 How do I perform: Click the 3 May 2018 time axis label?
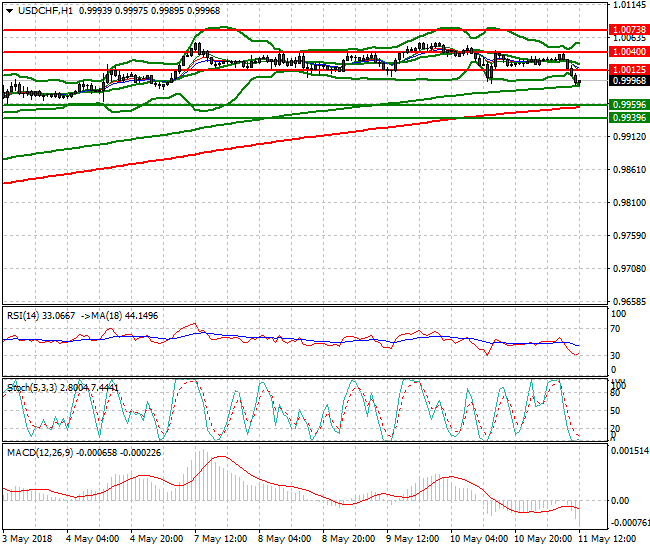[x=27, y=539]
